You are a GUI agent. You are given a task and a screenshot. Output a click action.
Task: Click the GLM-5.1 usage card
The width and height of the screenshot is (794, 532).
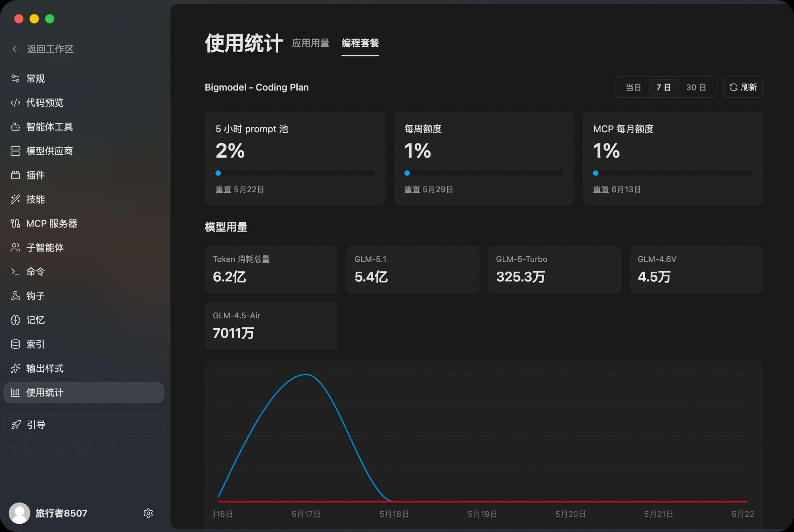click(413, 270)
